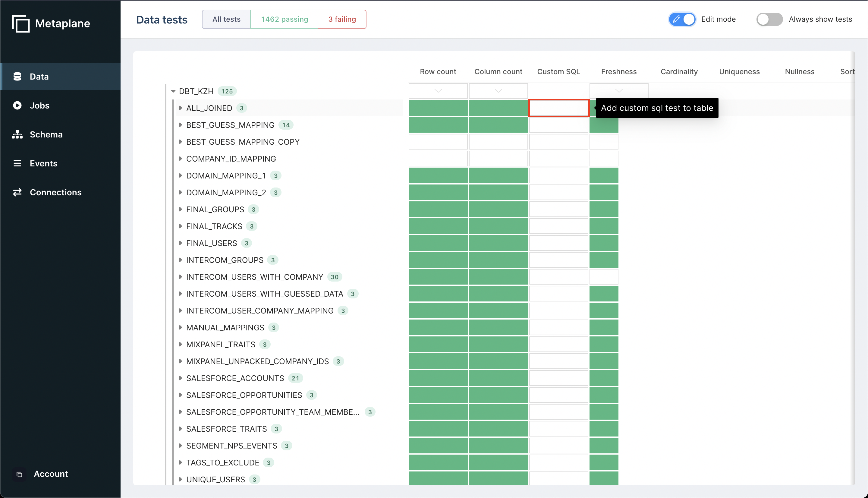Expand the SALESFORCE_ACCOUNTS row

click(x=181, y=378)
